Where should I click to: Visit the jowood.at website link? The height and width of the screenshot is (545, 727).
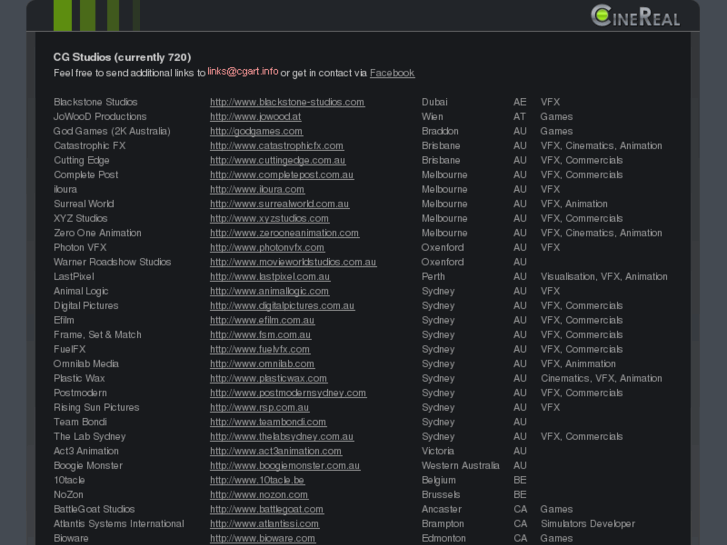point(255,116)
